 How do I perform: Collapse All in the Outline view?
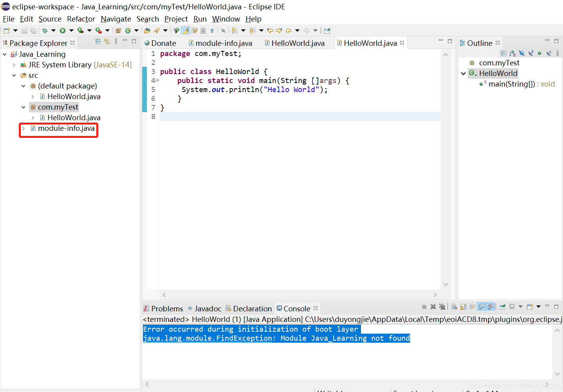503,53
